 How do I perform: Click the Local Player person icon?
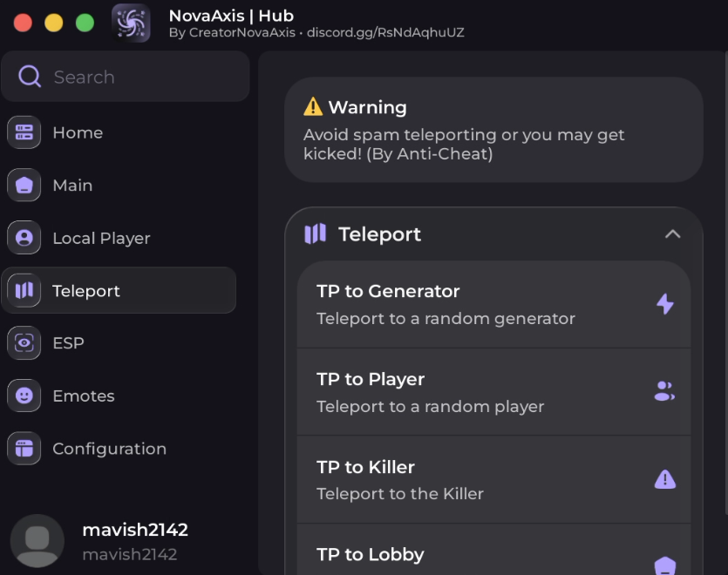click(24, 238)
